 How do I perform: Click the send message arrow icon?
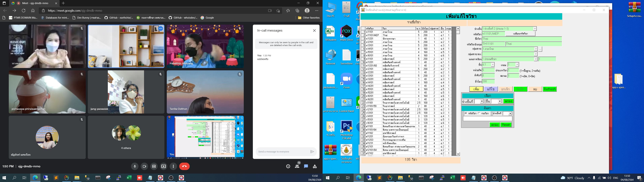tap(312, 152)
